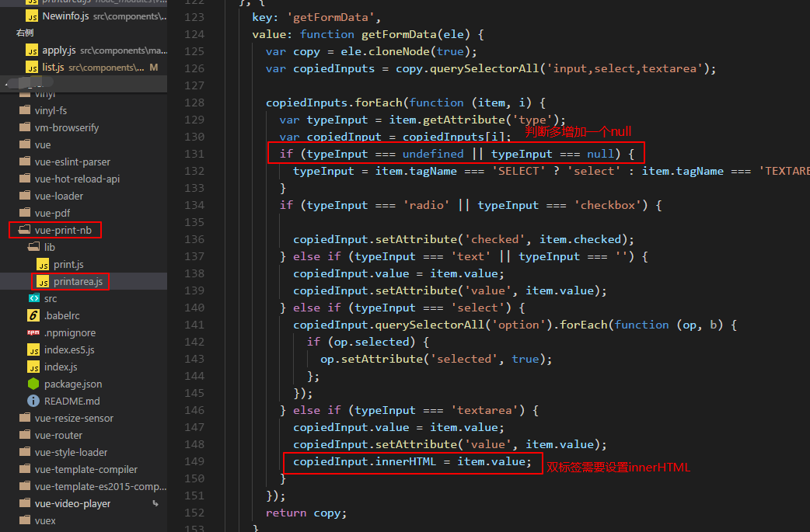Expand the vue folder
The image size is (810, 532).
click(x=43, y=144)
